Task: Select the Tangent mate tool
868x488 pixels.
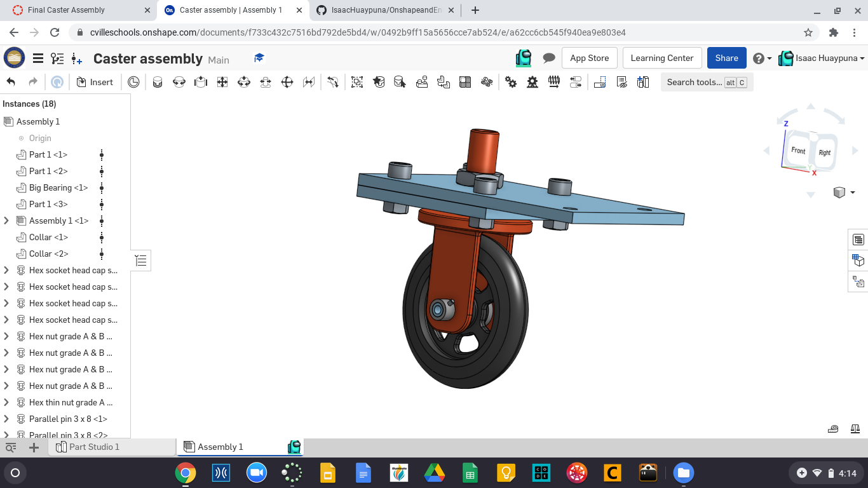Action: pos(333,82)
